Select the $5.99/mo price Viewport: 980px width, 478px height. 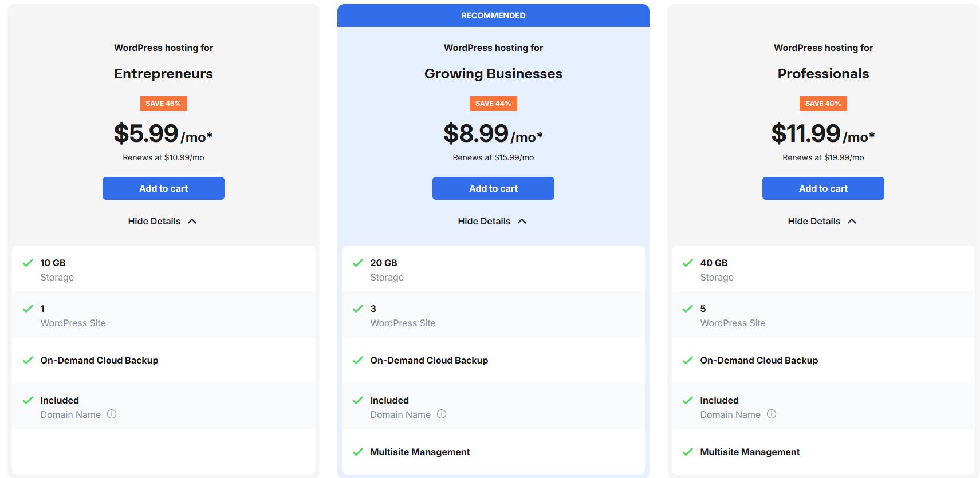pos(163,133)
